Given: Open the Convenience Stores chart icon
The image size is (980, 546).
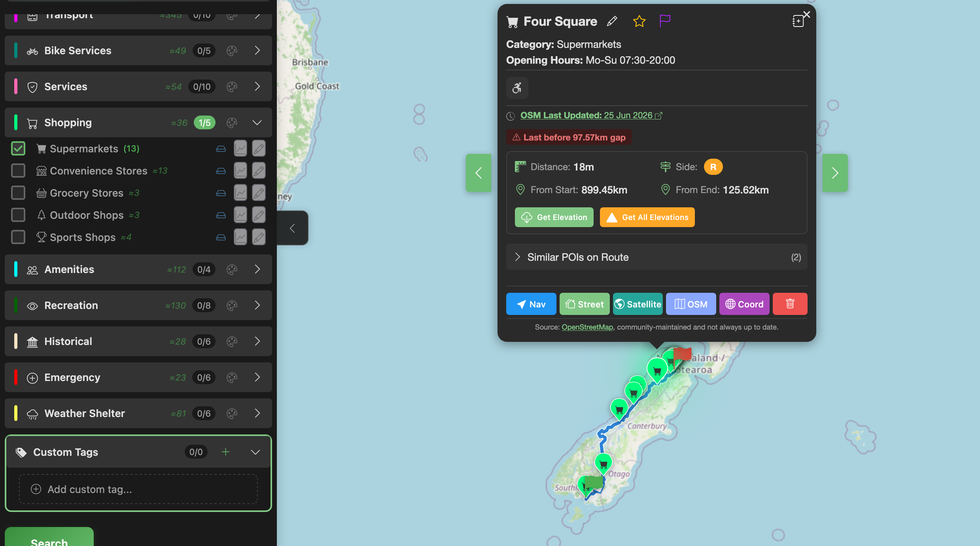Looking at the screenshot, I should [x=240, y=171].
